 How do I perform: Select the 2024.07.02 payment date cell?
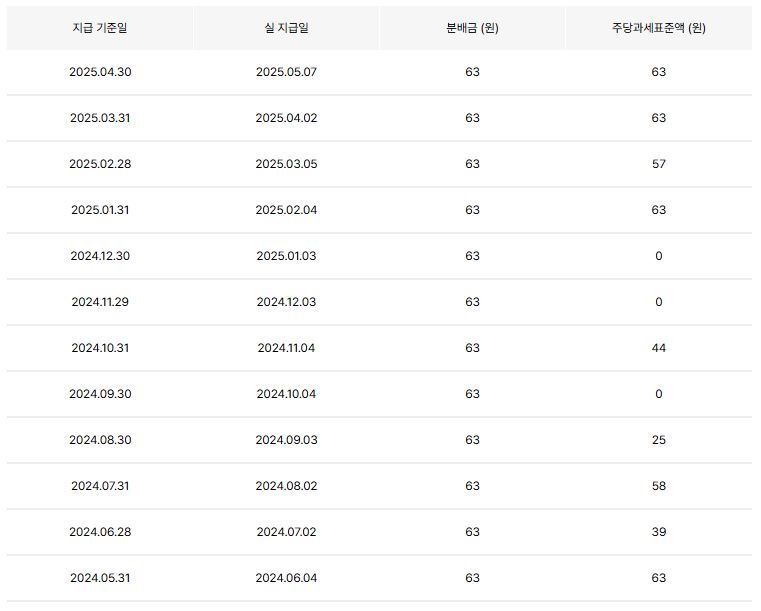[286, 532]
